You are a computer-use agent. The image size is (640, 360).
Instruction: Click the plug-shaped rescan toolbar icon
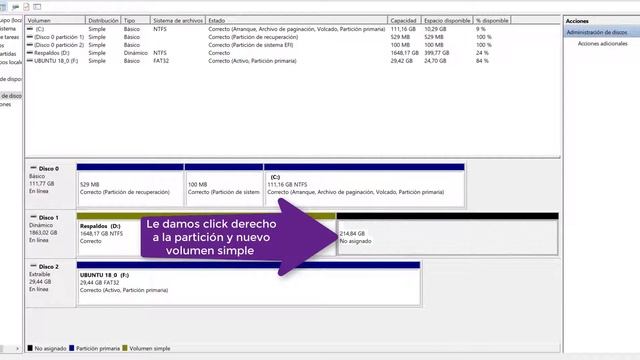16,7
